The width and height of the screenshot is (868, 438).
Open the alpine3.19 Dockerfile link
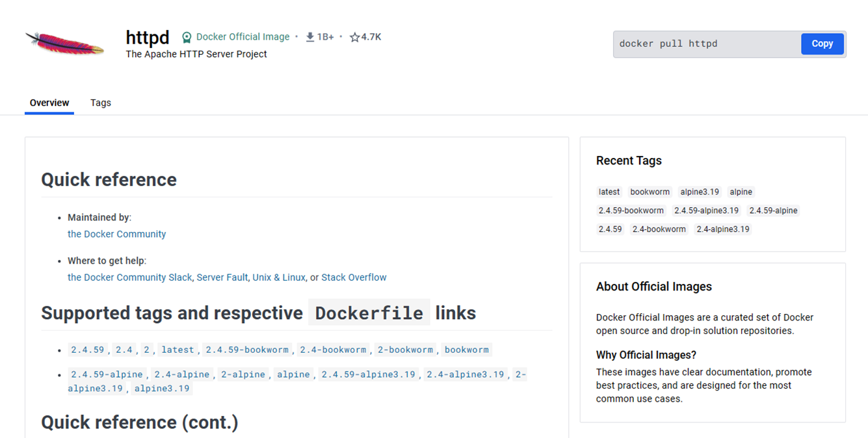coord(161,388)
